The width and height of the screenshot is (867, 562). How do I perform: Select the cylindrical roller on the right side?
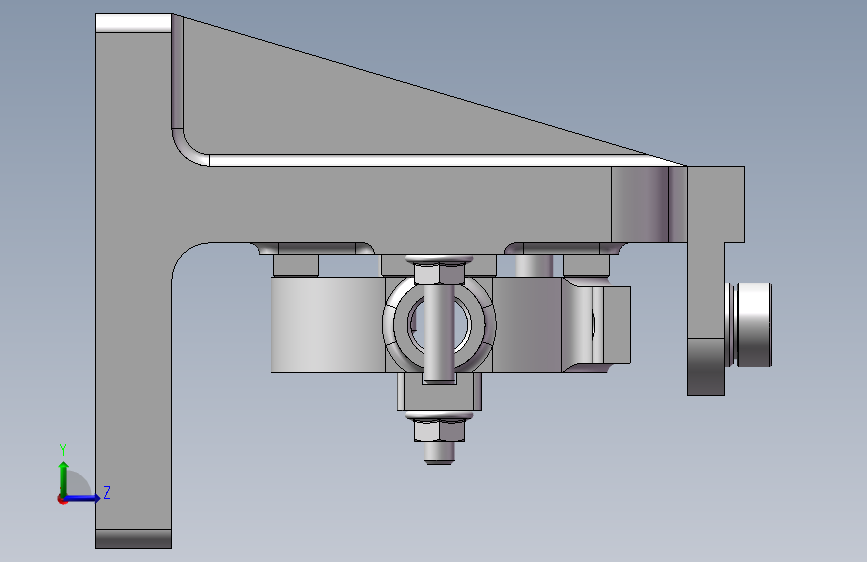[753, 325]
